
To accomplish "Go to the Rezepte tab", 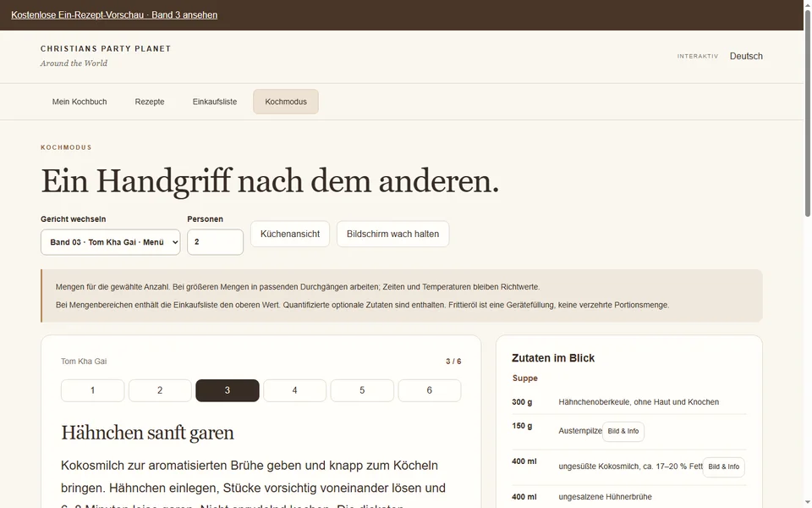I will [150, 102].
